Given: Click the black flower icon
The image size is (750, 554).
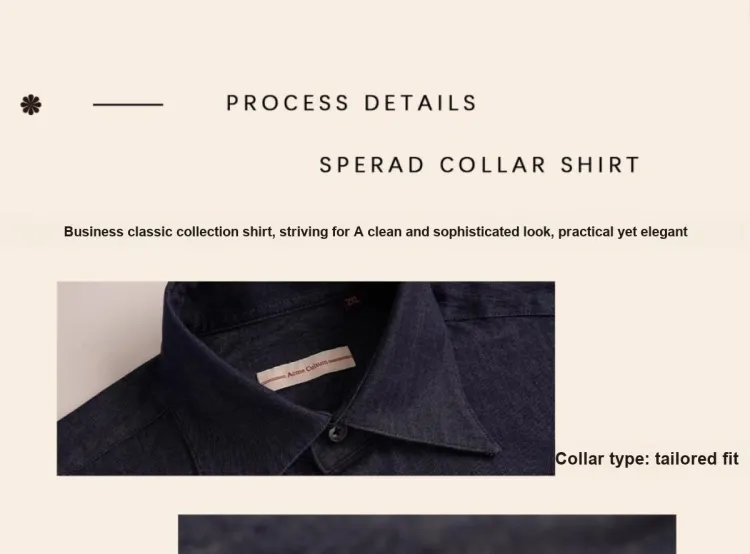Looking at the screenshot, I should coord(31,105).
